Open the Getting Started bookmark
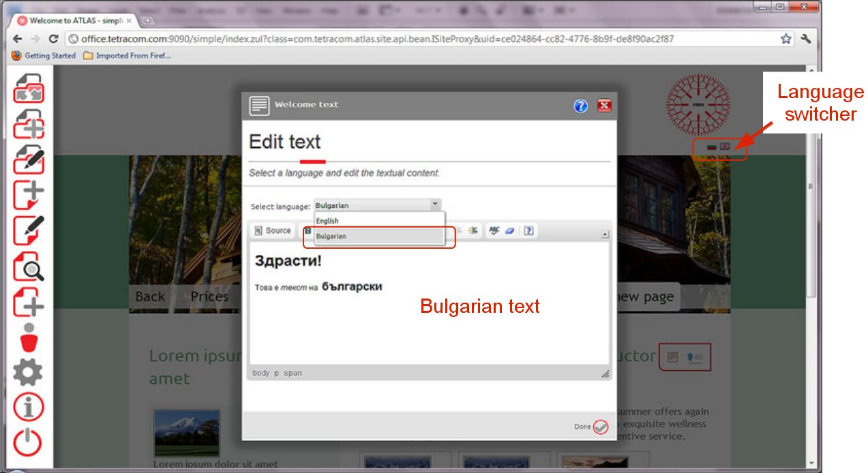The width and height of the screenshot is (868, 473). tap(44, 55)
